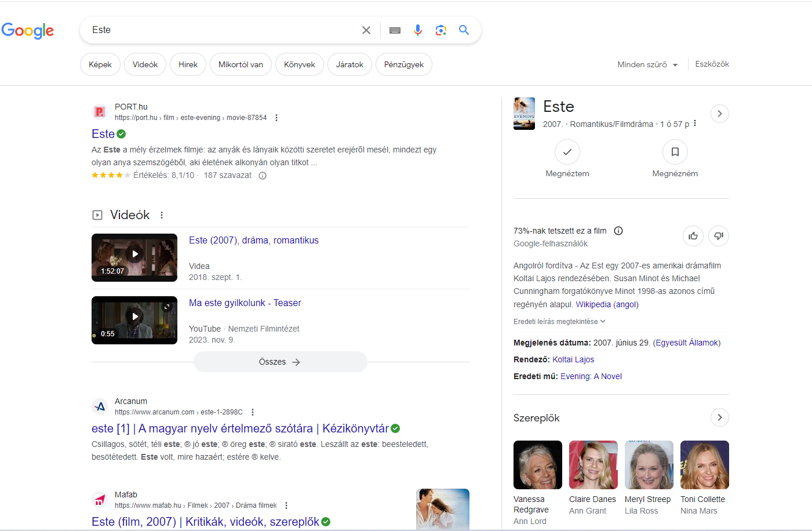Select the Járatok filter tab
The image size is (812, 531).
point(349,64)
